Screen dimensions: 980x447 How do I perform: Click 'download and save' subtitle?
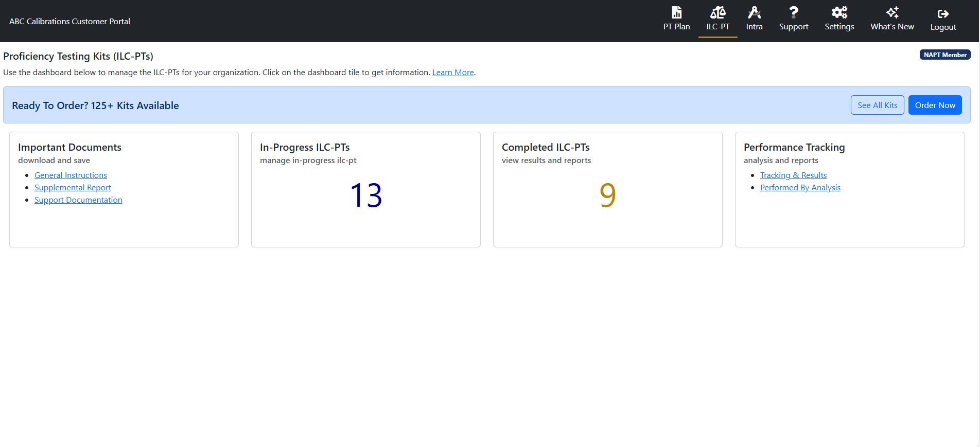pyautogui.click(x=54, y=160)
